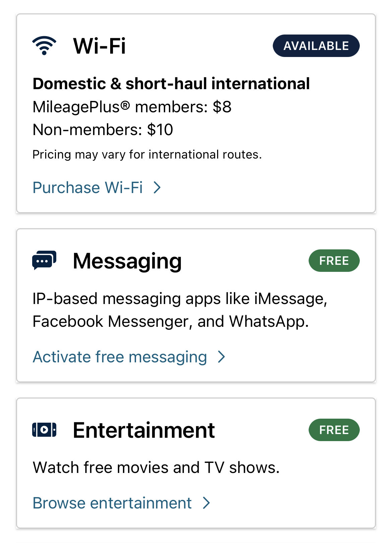Click the AVAILABLE status badge
This screenshot has height=543, width=392.
pyautogui.click(x=316, y=46)
